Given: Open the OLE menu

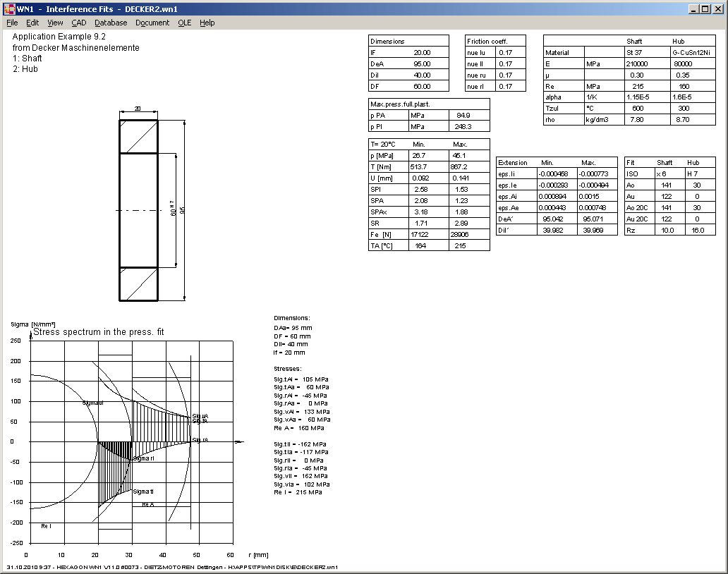Looking at the screenshot, I should coord(184,23).
